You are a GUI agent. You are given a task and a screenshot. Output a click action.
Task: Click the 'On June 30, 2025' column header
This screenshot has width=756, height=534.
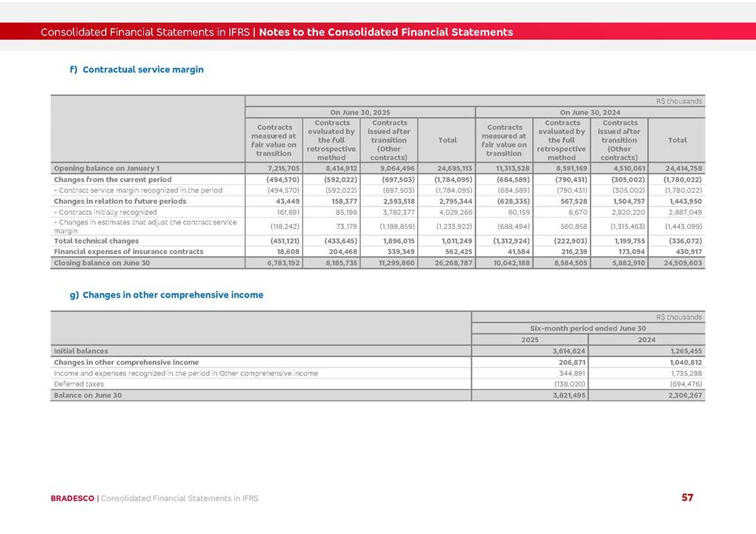click(x=360, y=112)
